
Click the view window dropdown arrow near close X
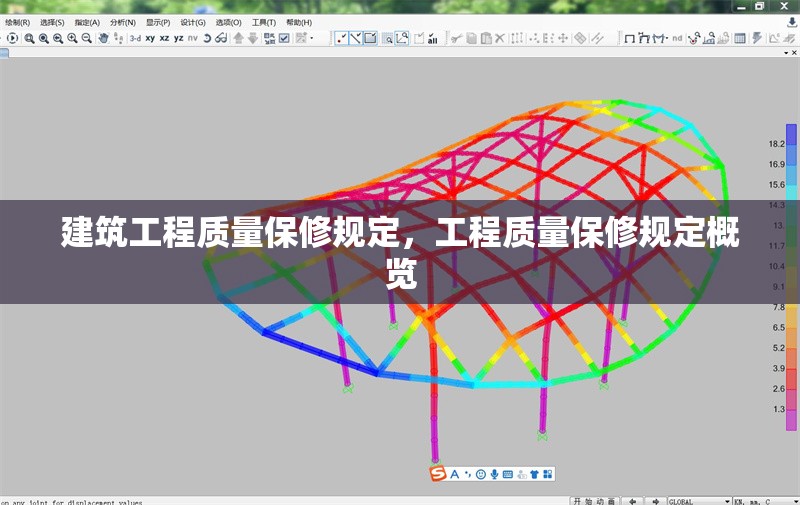(786, 53)
